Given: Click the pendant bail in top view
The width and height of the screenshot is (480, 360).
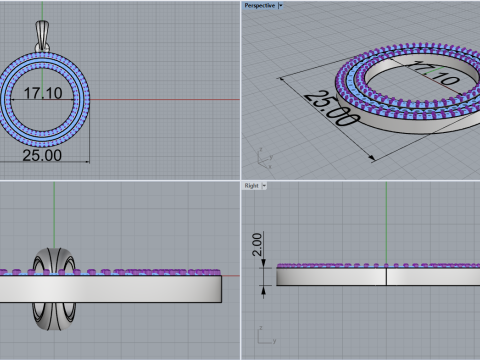Looking at the screenshot, I should click(x=42, y=36).
